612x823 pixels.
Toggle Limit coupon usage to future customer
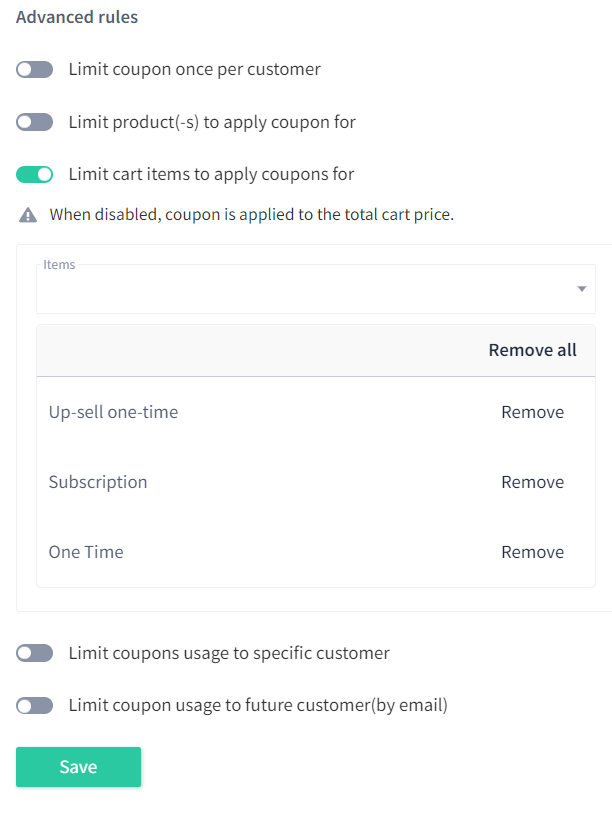[x=35, y=706]
